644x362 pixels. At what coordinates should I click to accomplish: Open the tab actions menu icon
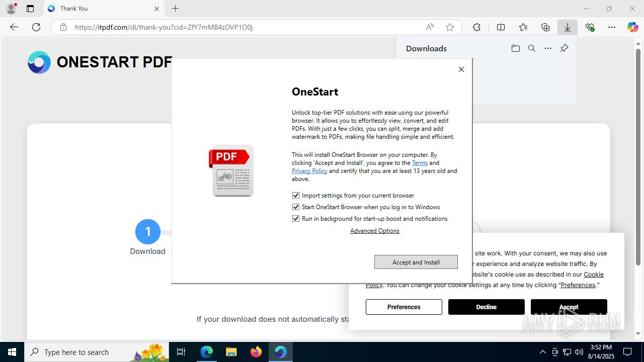(30, 9)
